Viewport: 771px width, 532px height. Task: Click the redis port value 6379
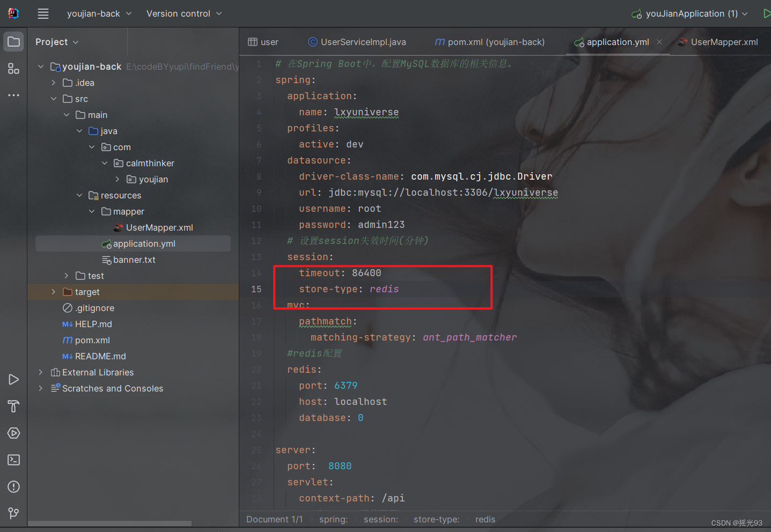click(x=346, y=386)
